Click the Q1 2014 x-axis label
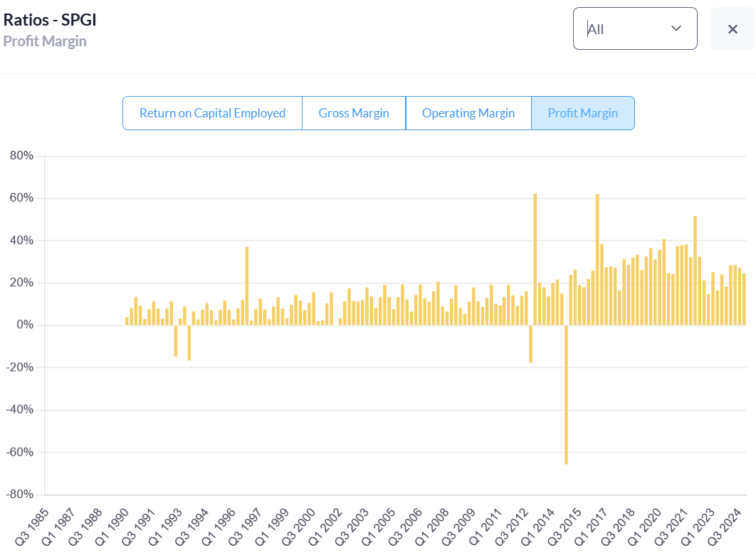Viewport: 756px width, 553px height. [539, 527]
